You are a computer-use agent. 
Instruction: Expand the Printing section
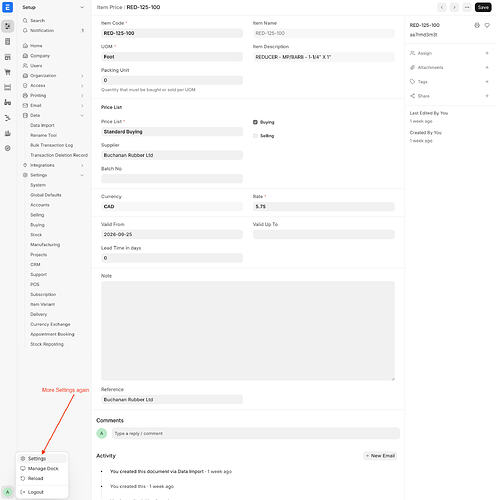tap(82, 96)
